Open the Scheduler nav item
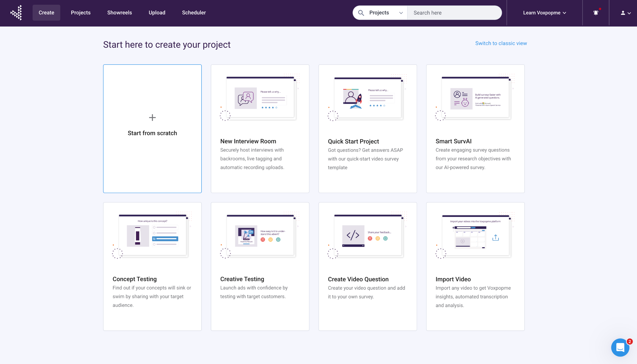Viewport: 637px width, 364px height. pyautogui.click(x=194, y=13)
